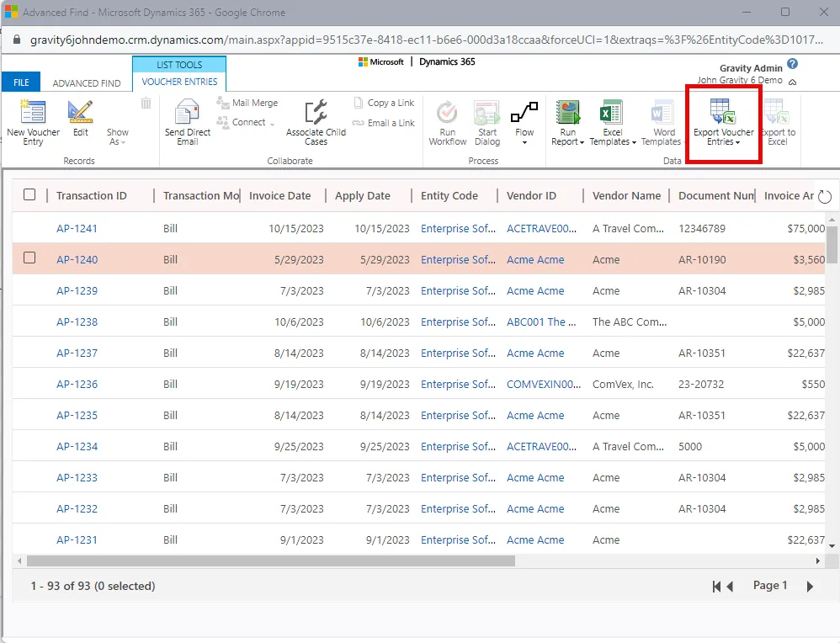
Task: Click the Start Dialog icon
Action: [487, 111]
